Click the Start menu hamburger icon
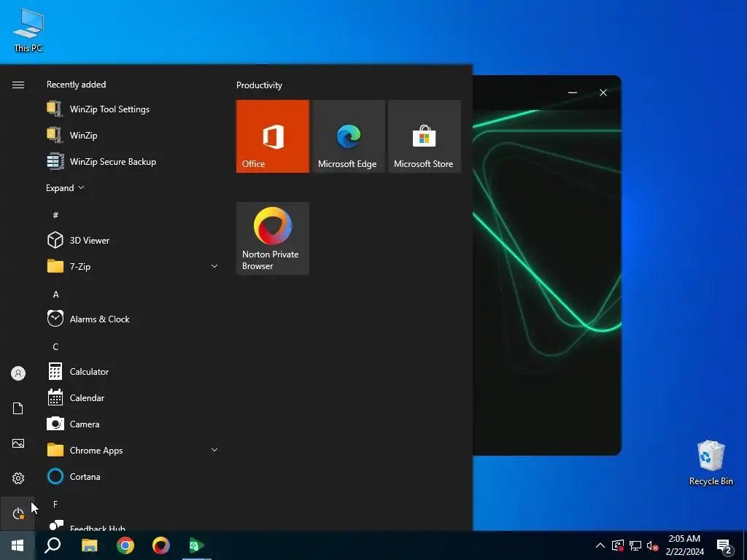Screen dimensions: 747x560 coord(18,85)
